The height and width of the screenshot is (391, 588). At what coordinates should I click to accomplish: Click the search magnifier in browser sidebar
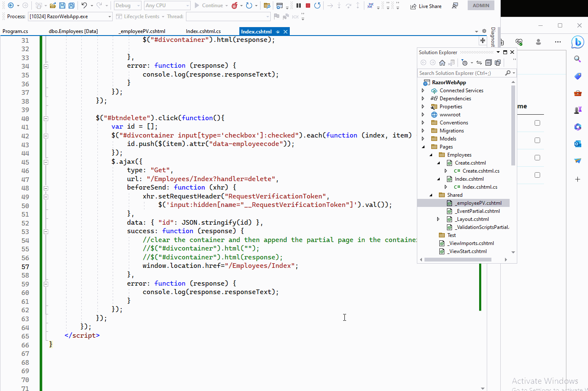pos(577,59)
